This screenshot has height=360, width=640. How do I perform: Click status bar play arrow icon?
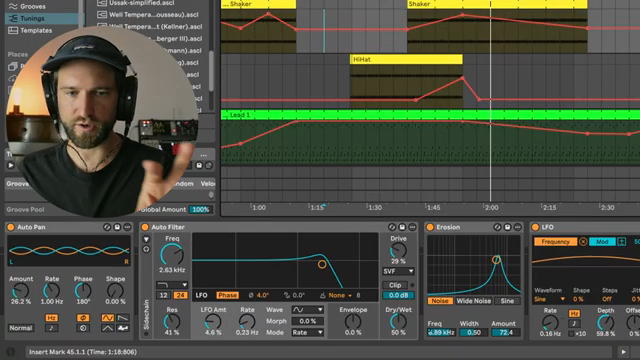[x=623, y=352]
